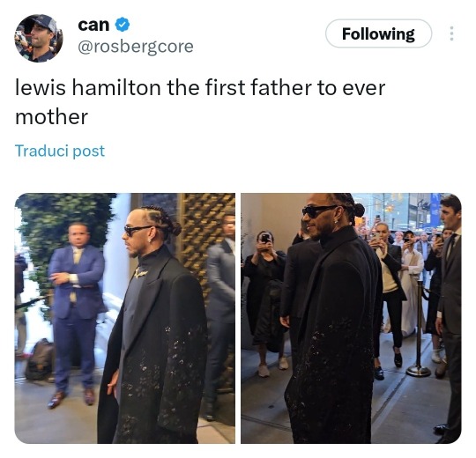Open the @rosbergcore handle link

point(136,47)
